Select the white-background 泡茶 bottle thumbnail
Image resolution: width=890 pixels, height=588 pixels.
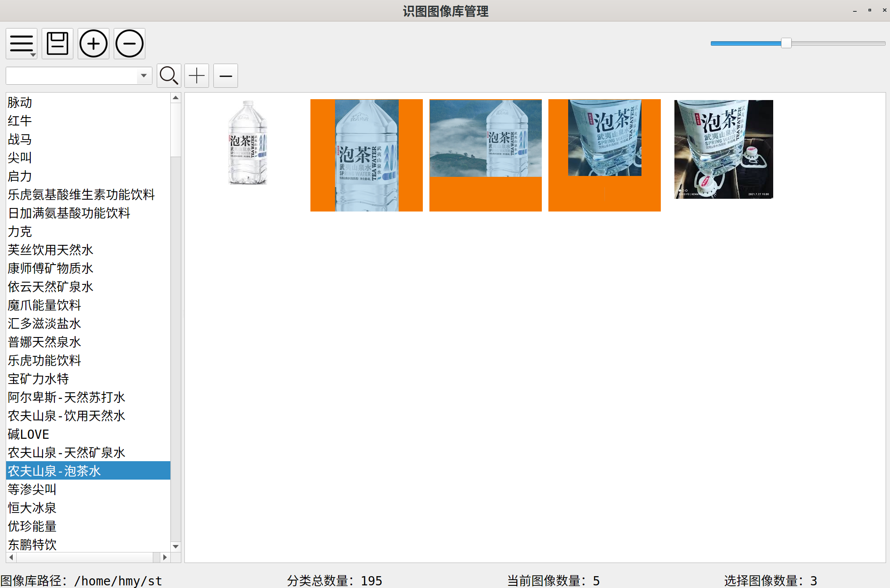pyautogui.click(x=248, y=143)
